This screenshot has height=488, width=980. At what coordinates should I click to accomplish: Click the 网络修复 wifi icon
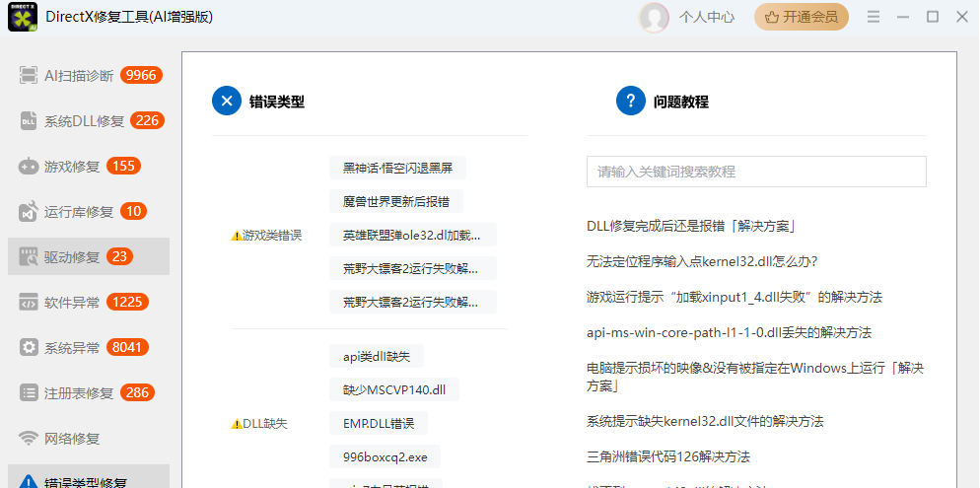point(29,438)
